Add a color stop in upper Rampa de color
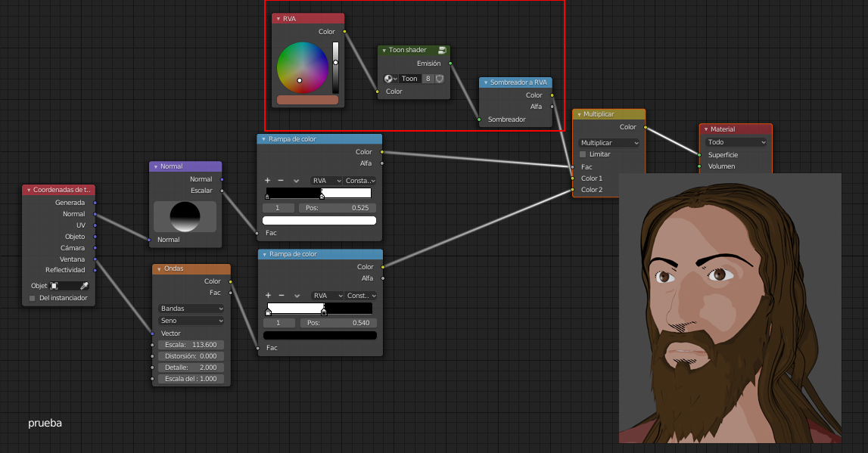Image resolution: width=868 pixels, height=453 pixels. (267, 181)
